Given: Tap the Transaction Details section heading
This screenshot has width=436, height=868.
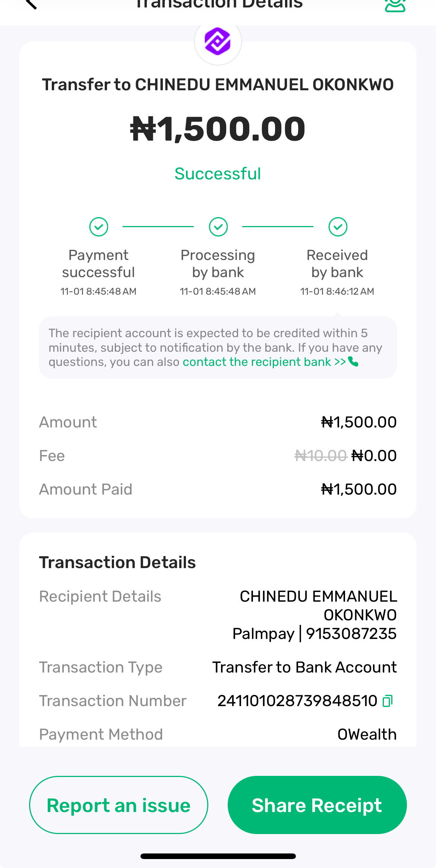Looking at the screenshot, I should (117, 563).
